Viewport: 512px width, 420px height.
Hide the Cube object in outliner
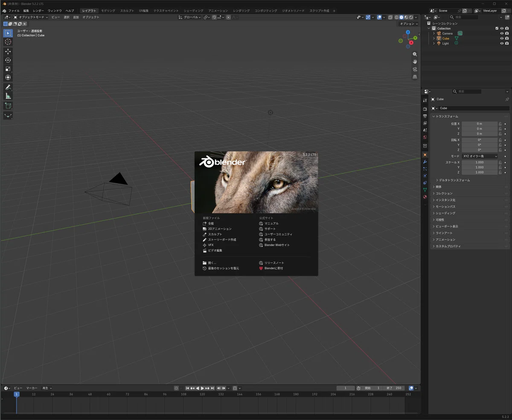click(502, 38)
